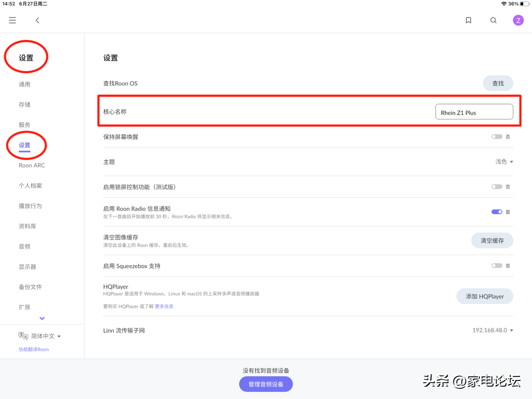Open the 更多信息 HQPlayer link
Viewport: 532px width, 399px height.
click(164, 306)
